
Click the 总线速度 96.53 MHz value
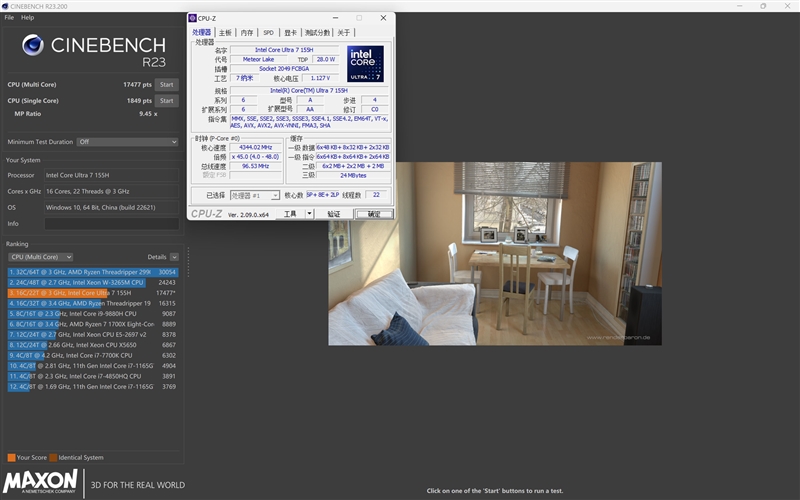pyautogui.click(x=256, y=166)
